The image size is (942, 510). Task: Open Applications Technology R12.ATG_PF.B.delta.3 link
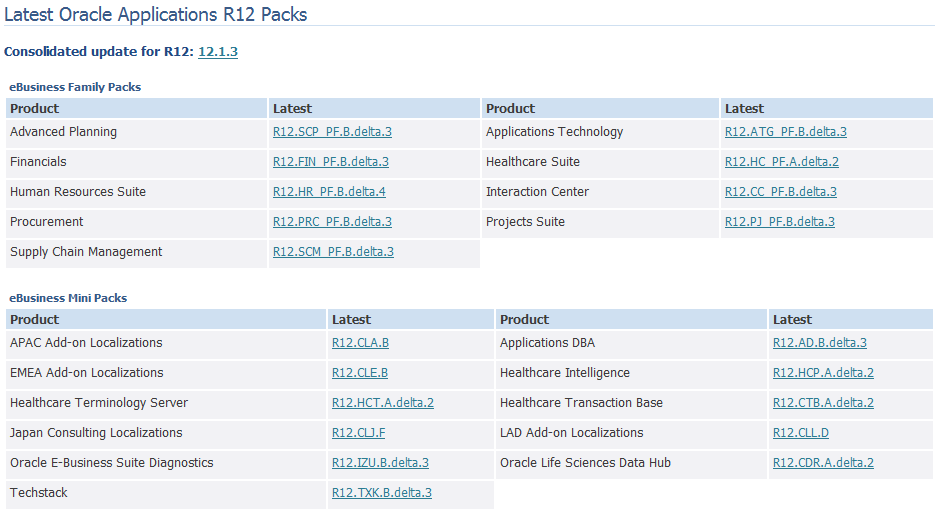point(785,132)
